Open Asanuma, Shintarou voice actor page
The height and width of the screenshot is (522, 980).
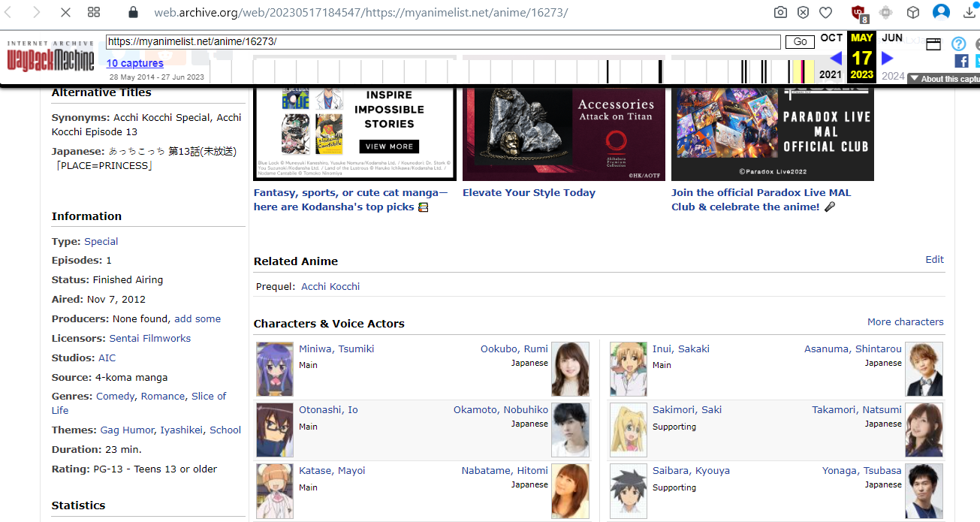[853, 349]
